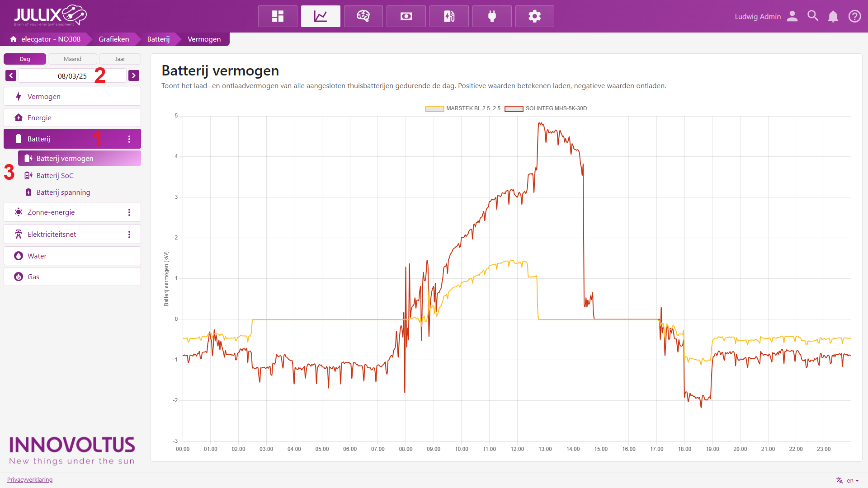Image resolution: width=868 pixels, height=488 pixels.
Task: Expand Zonne-energie three-dot menu
Action: (x=129, y=212)
